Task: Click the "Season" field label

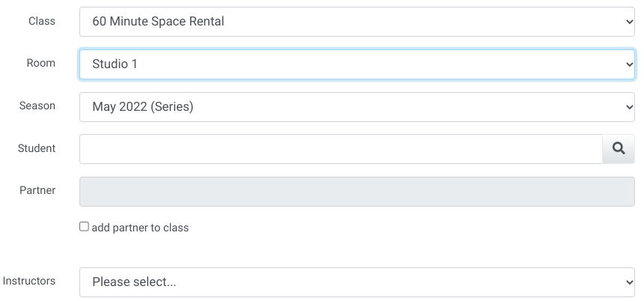Action: tap(37, 106)
